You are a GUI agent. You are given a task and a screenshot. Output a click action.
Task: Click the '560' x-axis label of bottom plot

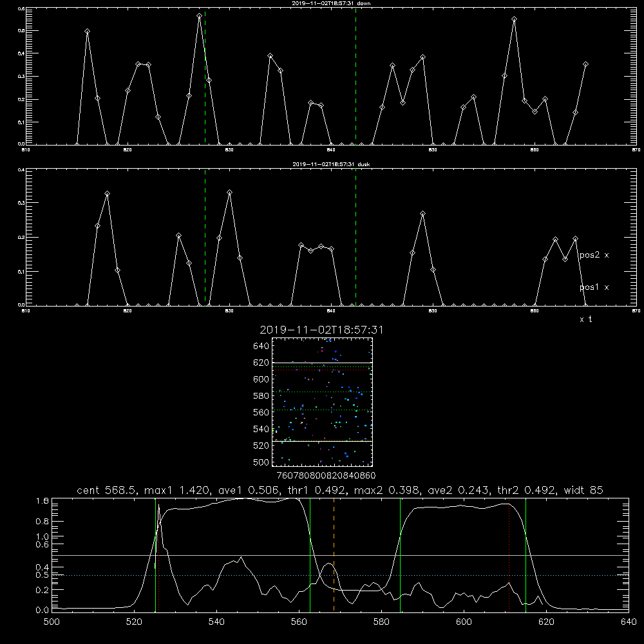pyautogui.click(x=299, y=622)
